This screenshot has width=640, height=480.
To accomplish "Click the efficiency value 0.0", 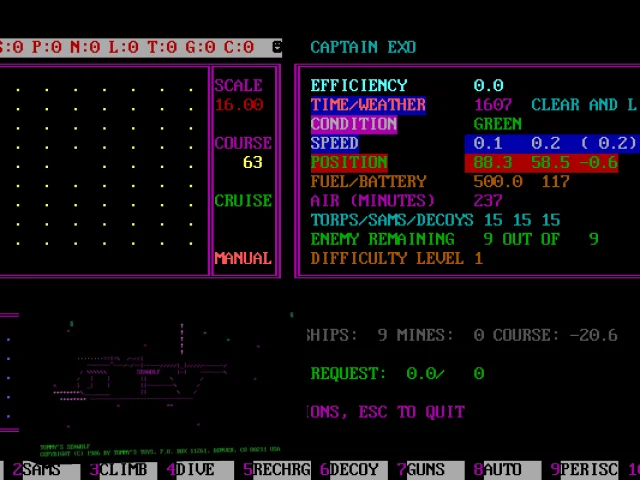I will (x=489, y=85).
